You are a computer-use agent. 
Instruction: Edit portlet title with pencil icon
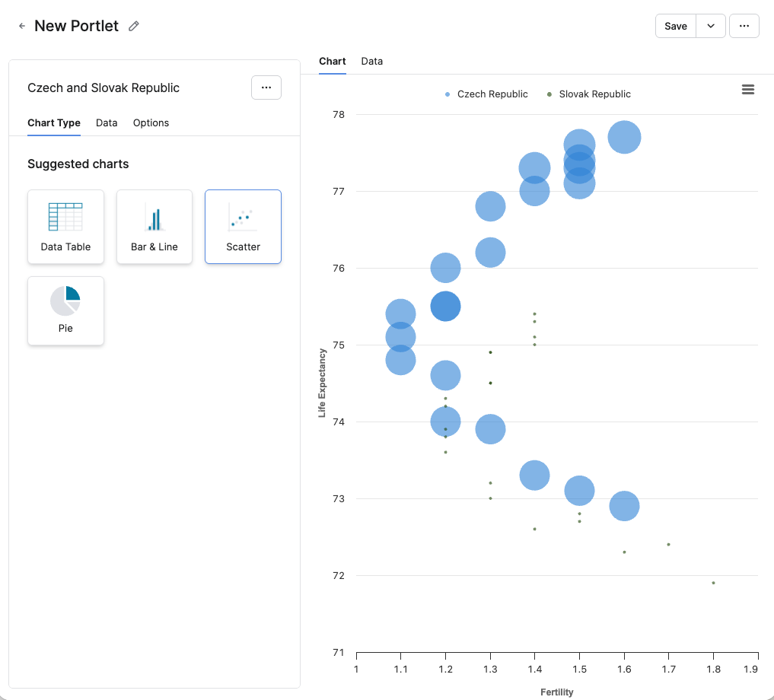[x=134, y=26]
